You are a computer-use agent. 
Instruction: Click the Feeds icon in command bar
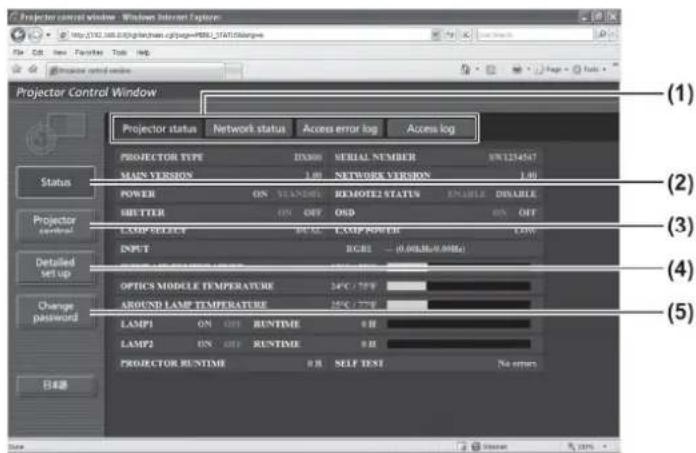point(491,70)
